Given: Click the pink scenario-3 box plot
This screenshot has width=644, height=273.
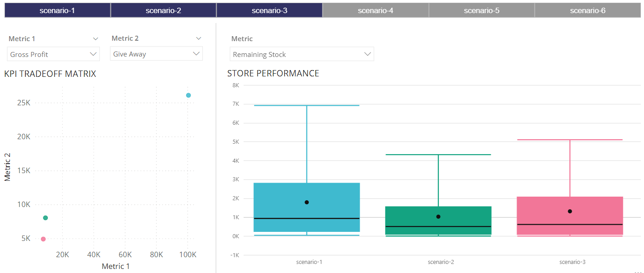Looking at the screenshot, I should (570, 216).
